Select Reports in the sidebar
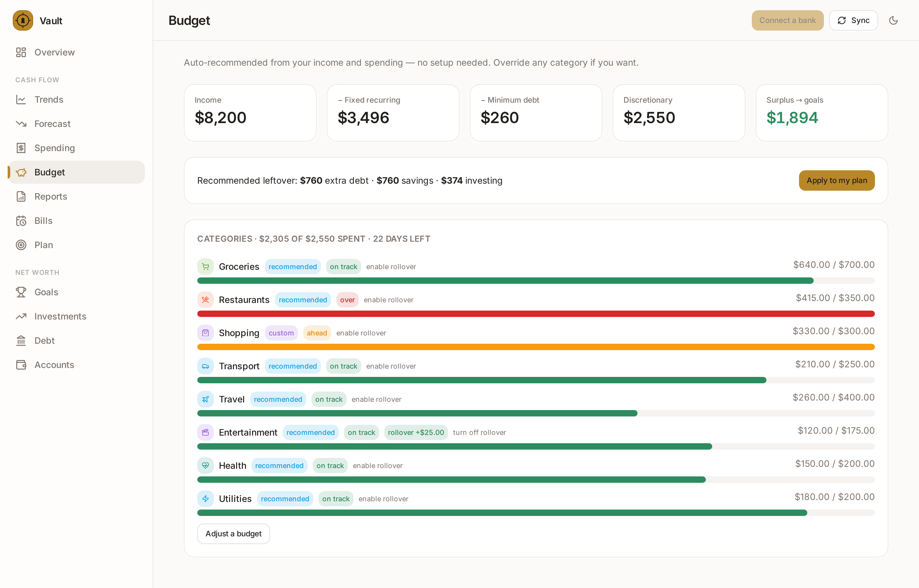 coord(77,197)
